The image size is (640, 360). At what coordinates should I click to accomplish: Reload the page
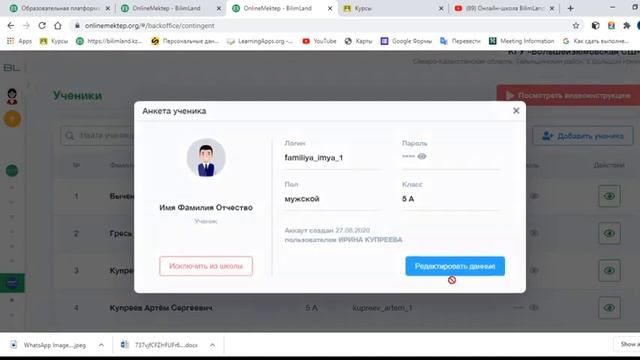pos(42,26)
